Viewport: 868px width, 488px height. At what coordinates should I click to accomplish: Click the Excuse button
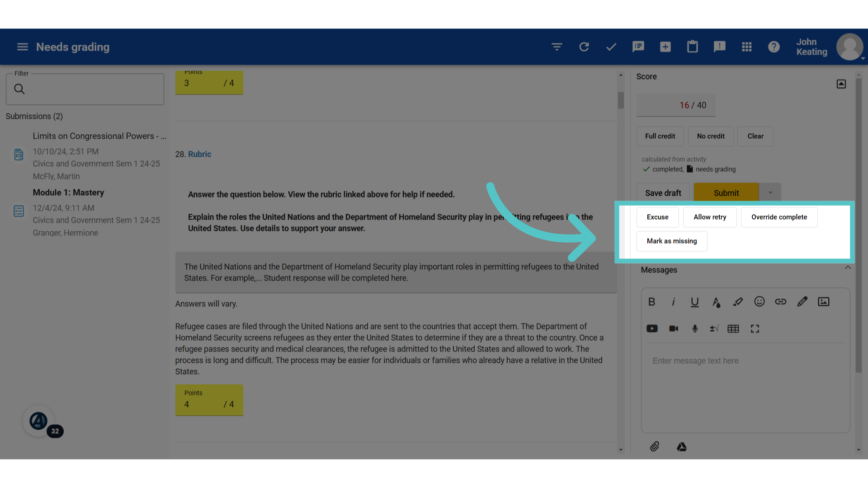[657, 217]
